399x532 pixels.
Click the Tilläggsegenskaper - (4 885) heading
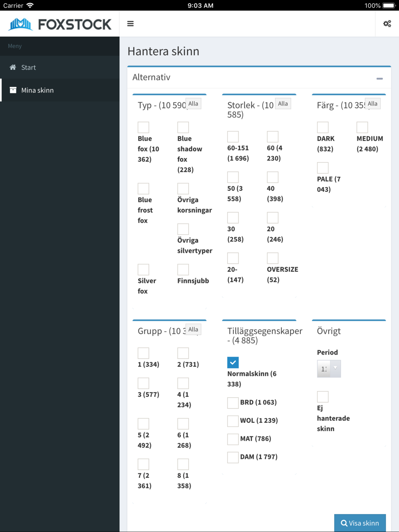[x=265, y=335]
